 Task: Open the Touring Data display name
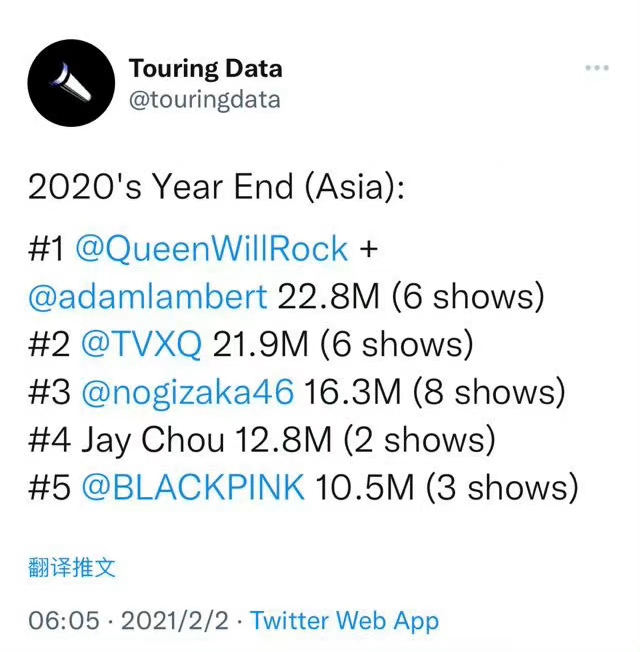click(205, 69)
